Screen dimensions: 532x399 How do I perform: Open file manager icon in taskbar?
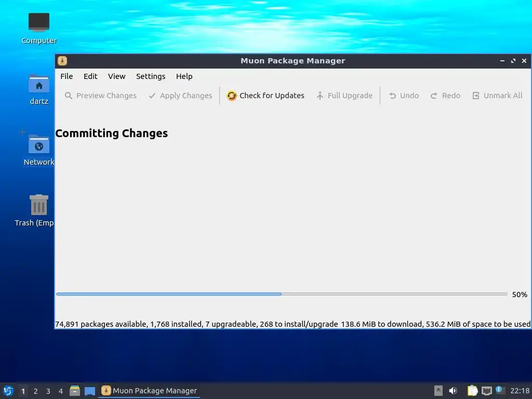tap(75, 391)
